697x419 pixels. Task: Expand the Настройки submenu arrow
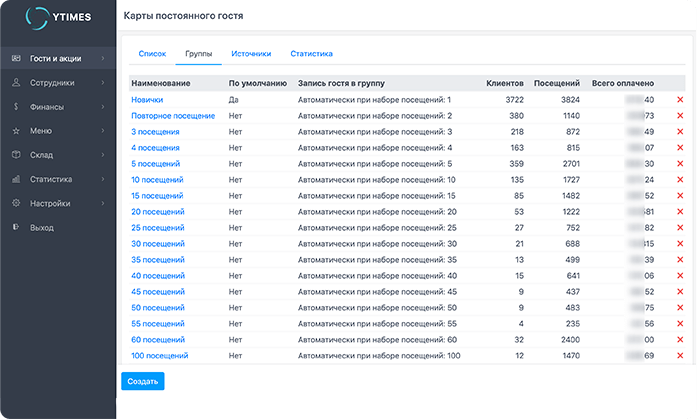(103, 203)
